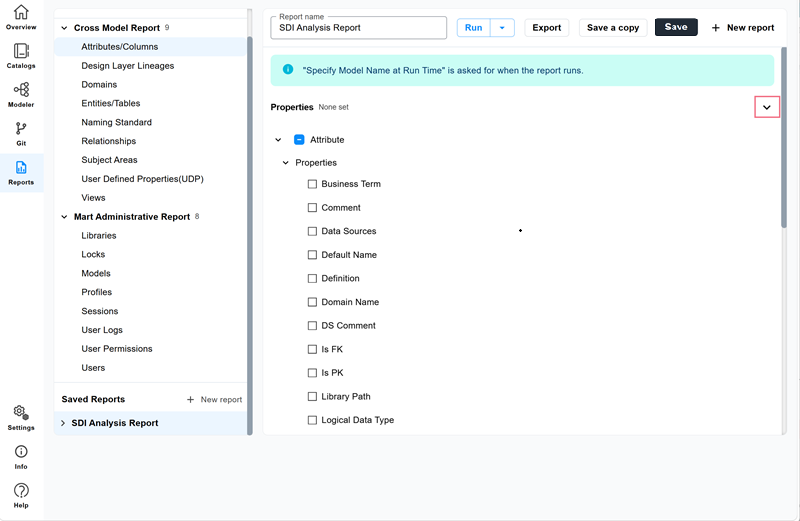This screenshot has height=521, width=800.
Task: Click plus icon of top New report button
Action: pos(716,28)
